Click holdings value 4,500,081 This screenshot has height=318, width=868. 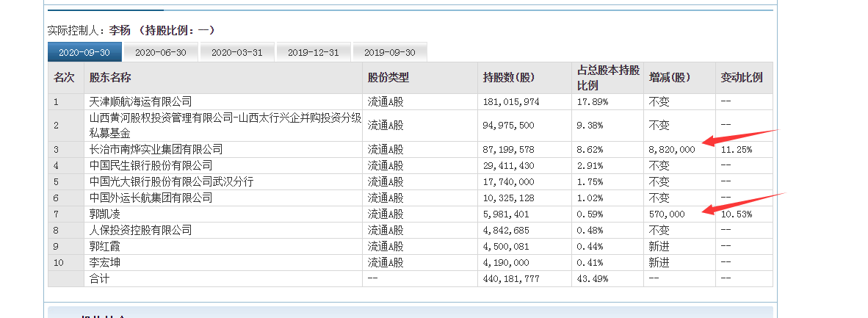click(506, 247)
